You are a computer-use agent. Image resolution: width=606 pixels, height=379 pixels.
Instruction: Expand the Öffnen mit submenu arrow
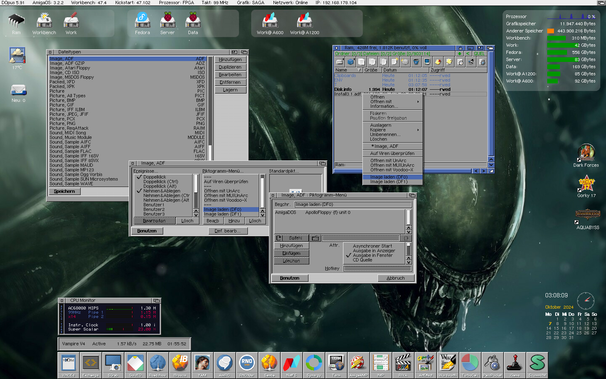coord(418,102)
